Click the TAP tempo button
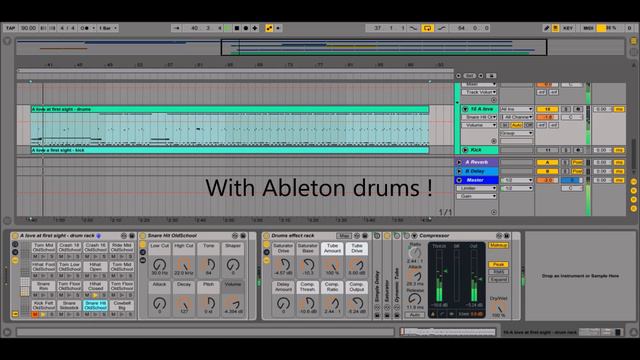Screen dimensions: 640x360 tap(10, 28)
